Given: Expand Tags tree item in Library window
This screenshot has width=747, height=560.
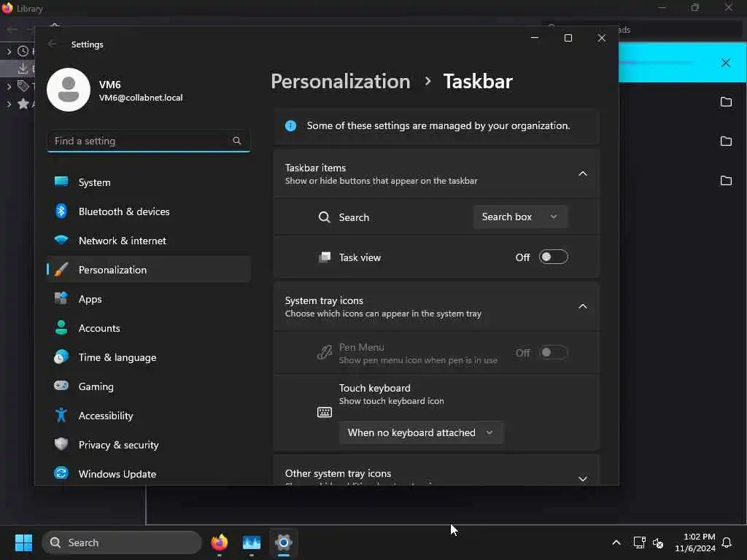Looking at the screenshot, I should point(9,86).
